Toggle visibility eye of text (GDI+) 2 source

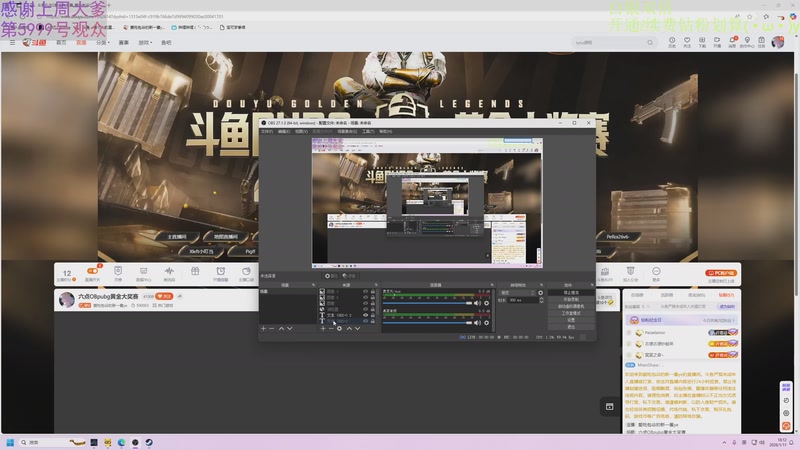pos(365,315)
